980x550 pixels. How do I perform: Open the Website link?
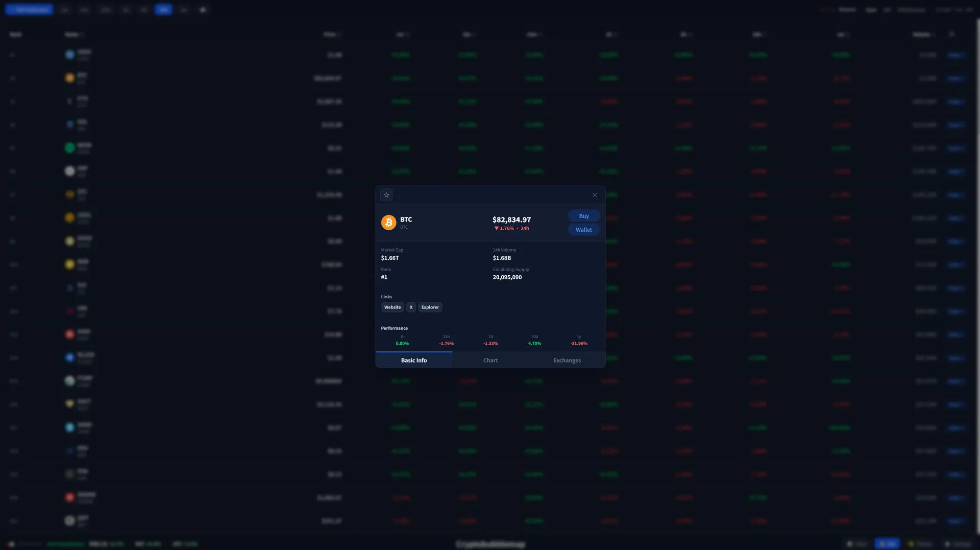tap(393, 307)
